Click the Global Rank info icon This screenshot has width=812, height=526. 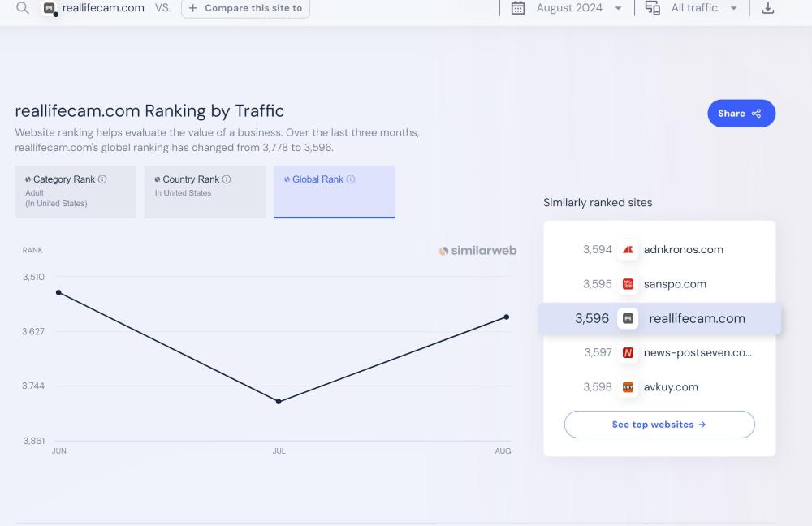(351, 179)
